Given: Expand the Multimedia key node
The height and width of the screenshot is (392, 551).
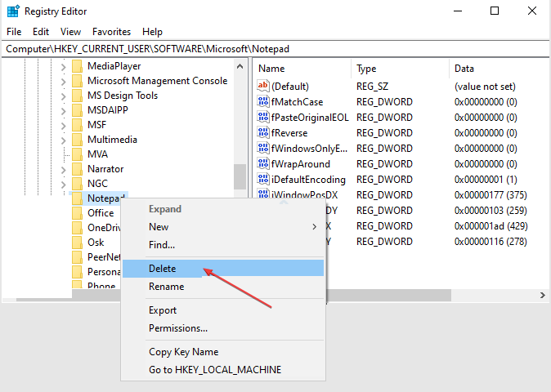Looking at the screenshot, I should pos(63,140).
